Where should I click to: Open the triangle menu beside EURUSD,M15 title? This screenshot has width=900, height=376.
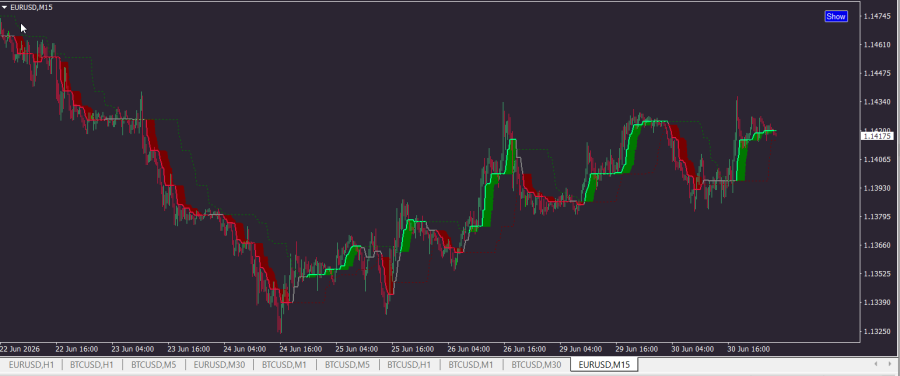coord(5,7)
